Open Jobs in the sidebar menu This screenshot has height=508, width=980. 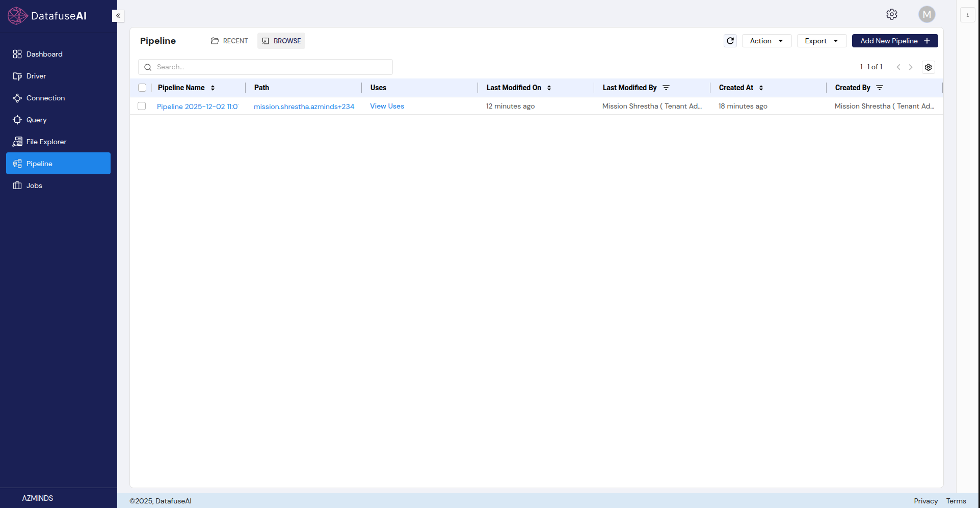[34, 185]
